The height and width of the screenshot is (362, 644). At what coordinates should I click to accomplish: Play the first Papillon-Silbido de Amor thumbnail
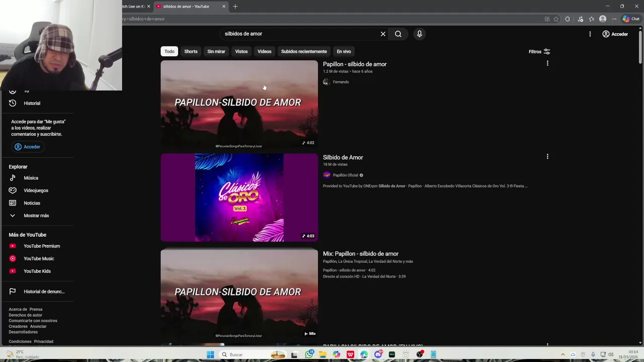click(x=239, y=104)
